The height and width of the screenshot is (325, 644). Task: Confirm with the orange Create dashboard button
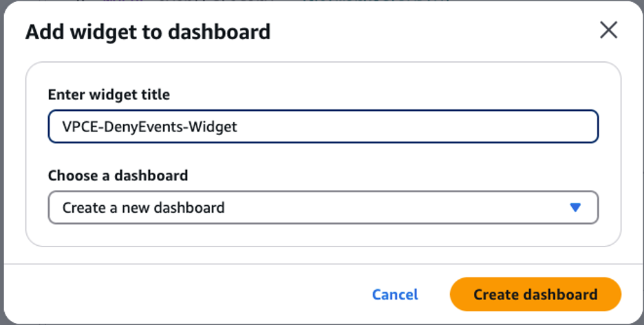pyautogui.click(x=535, y=295)
